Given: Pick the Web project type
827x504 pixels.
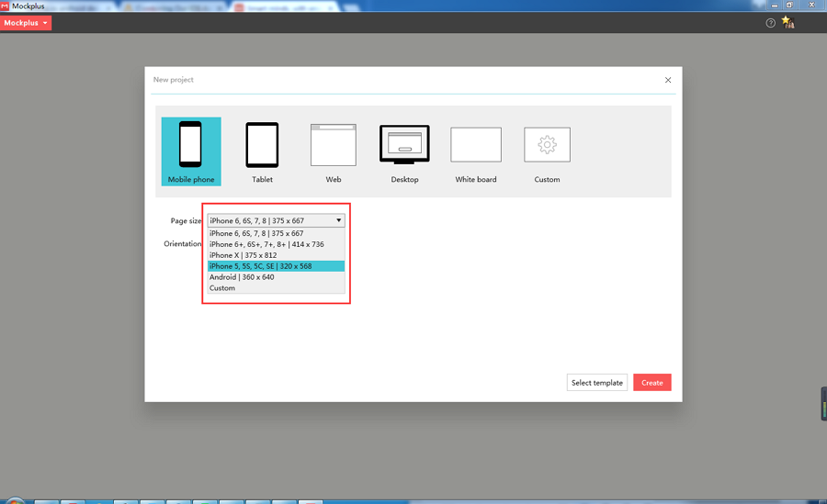Looking at the screenshot, I should tap(334, 151).
